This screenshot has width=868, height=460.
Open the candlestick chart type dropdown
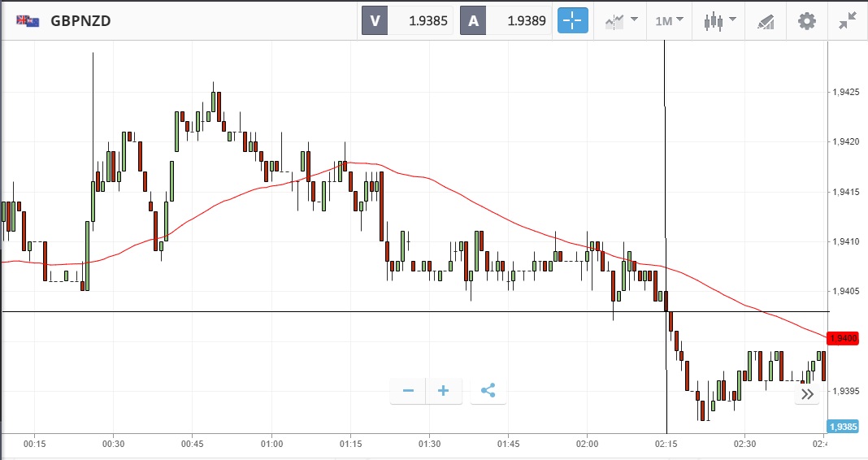pos(719,20)
